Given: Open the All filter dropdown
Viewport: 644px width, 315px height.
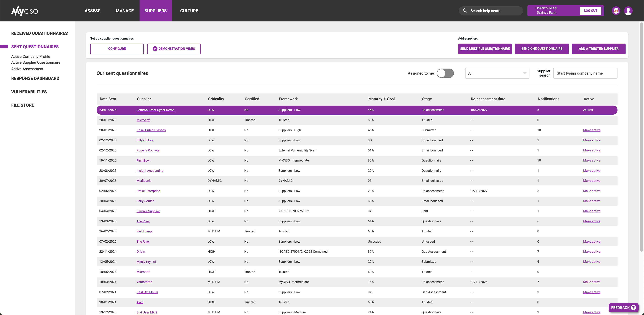Looking at the screenshot, I should click(x=497, y=73).
